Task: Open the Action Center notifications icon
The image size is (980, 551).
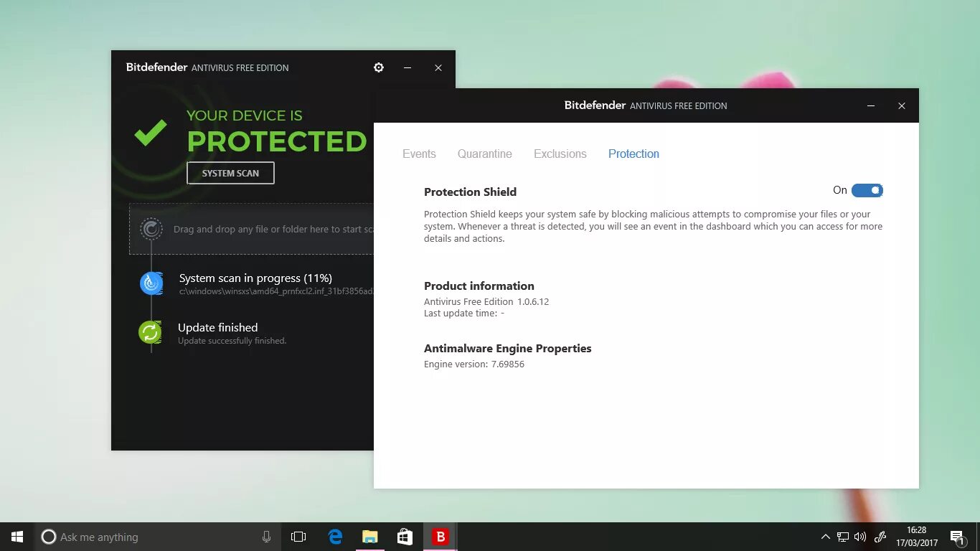Action: pos(957,537)
